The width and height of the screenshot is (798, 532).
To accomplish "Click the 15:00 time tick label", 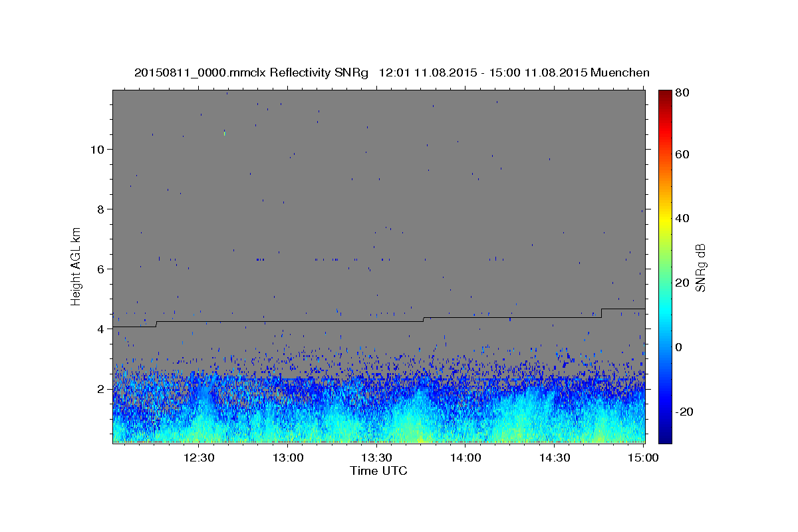I will click(x=642, y=458).
